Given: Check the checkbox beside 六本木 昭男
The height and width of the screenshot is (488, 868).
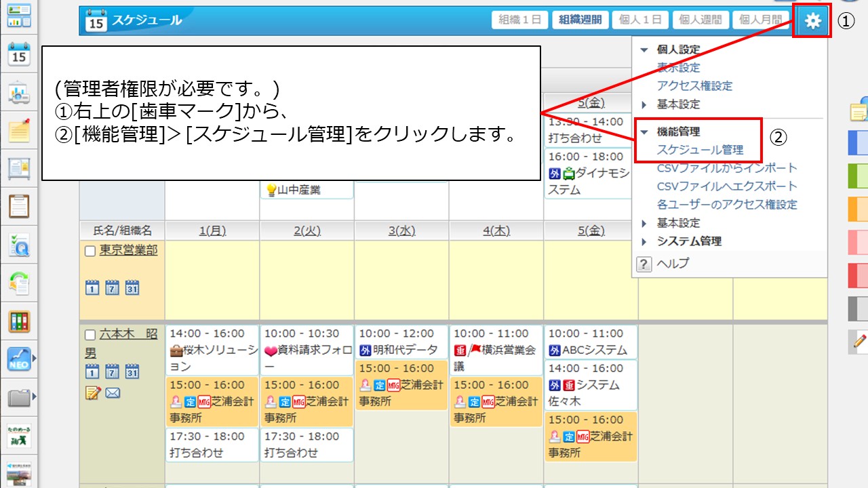Looking at the screenshot, I should coord(90,335).
